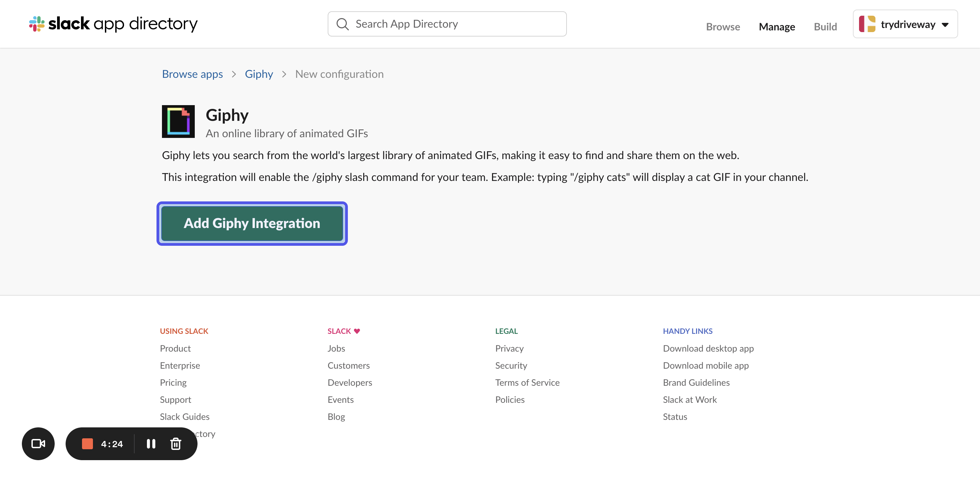Viewport: 980px width, 482px height.
Task: Open the Brand Guidelines link
Action: pyautogui.click(x=696, y=382)
